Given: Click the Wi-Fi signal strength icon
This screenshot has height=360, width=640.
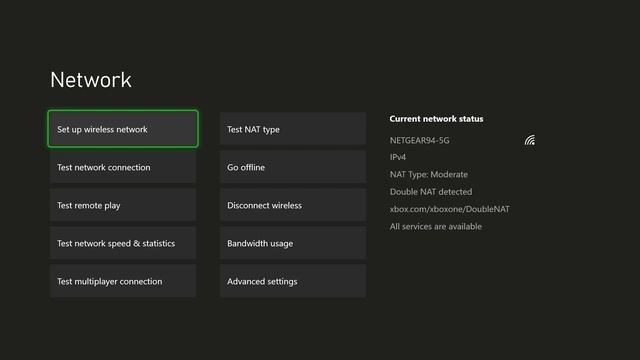Looking at the screenshot, I should [x=530, y=140].
